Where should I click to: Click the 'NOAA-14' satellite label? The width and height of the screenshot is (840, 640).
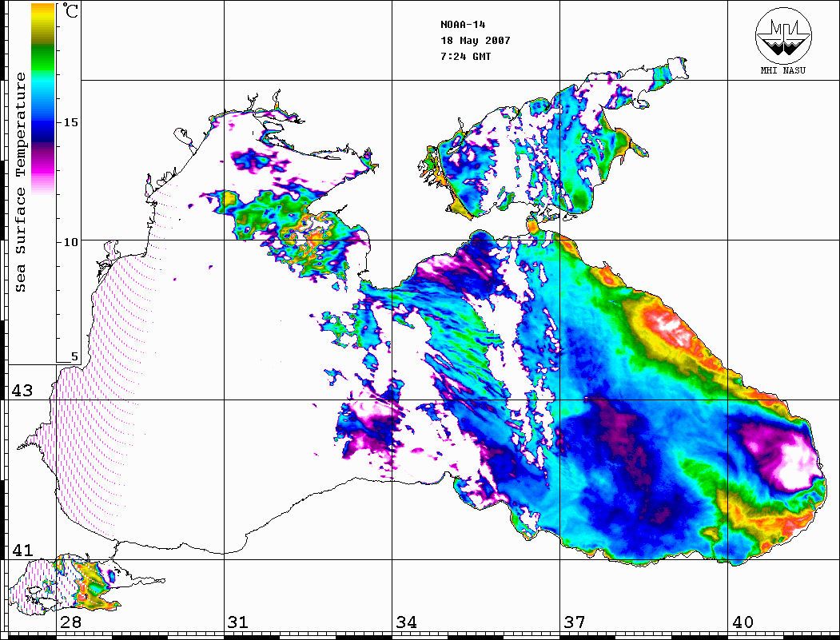pyautogui.click(x=463, y=25)
